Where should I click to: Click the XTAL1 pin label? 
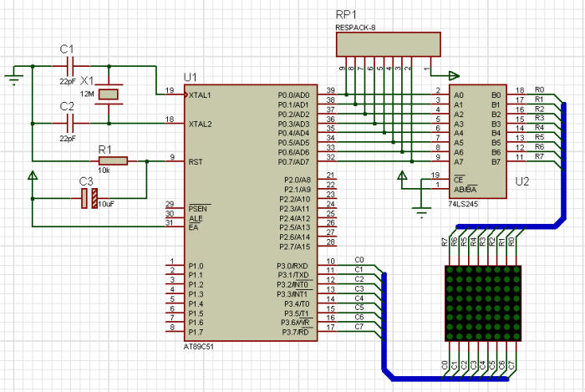pyautogui.click(x=200, y=95)
